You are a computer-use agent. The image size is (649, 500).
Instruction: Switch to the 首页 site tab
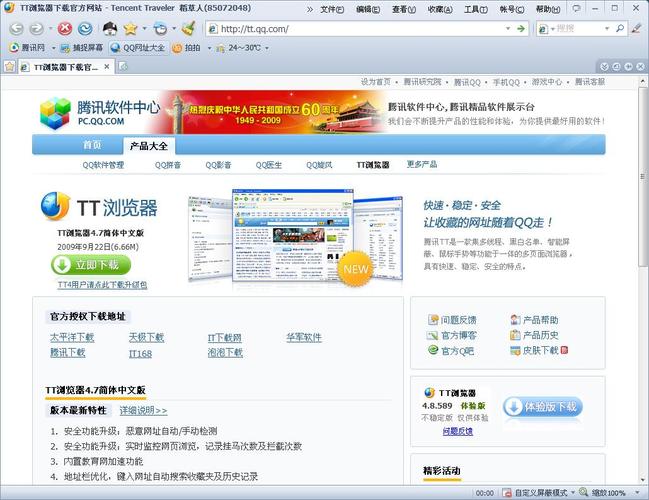tap(92, 145)
